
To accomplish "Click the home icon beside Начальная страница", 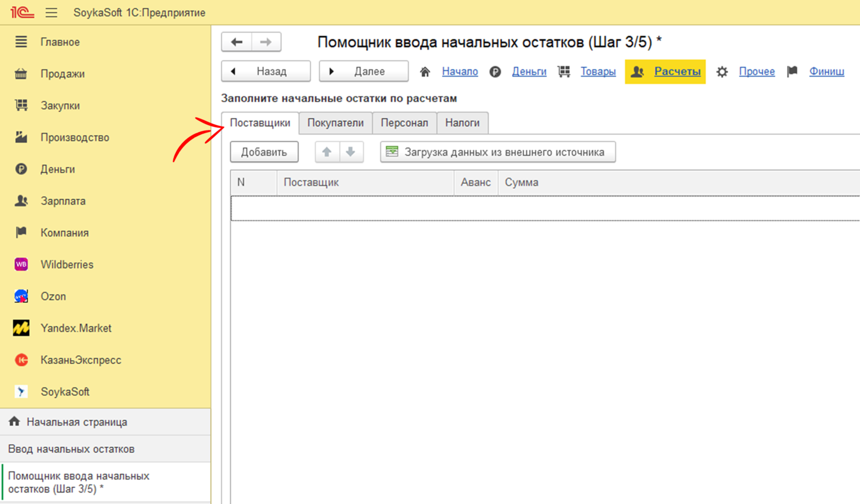I will click(14, 422).
